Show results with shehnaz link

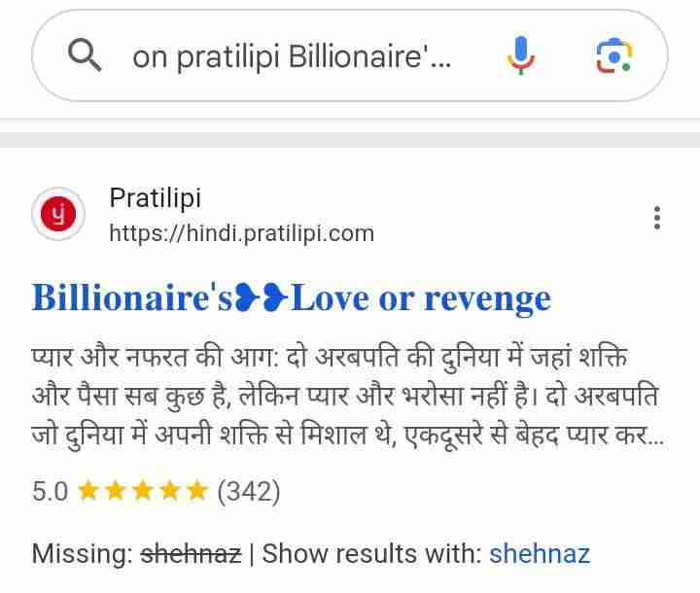coord(540,553)
